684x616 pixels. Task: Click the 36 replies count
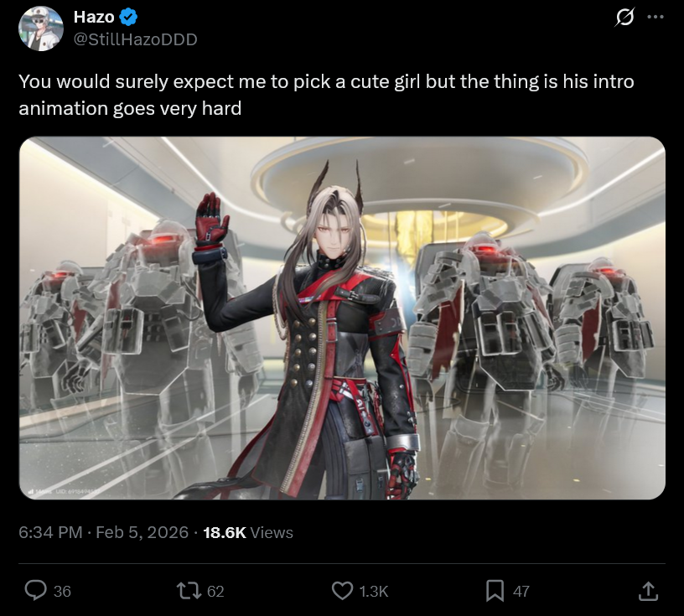pyautogui.click(x=62, y=591)
